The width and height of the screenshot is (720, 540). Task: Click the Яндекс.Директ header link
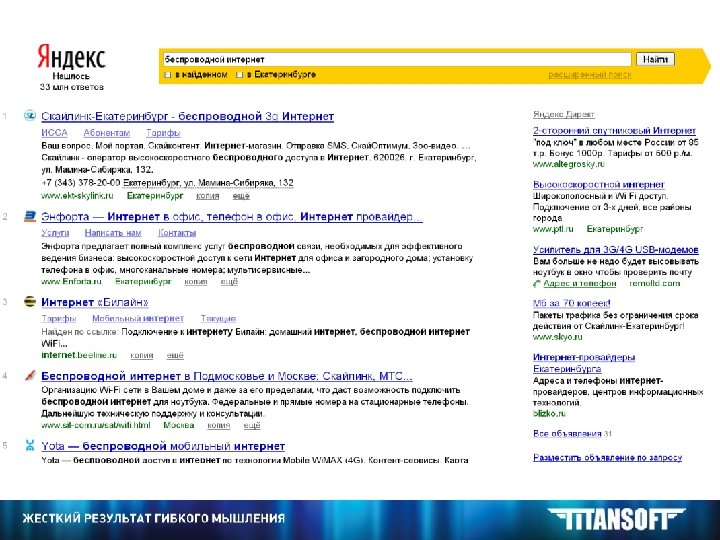pos(563,114)
